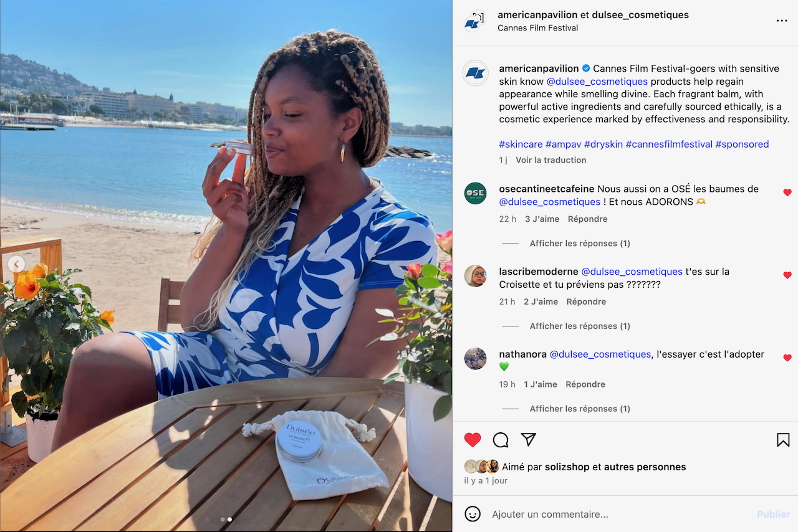Viewport: 798px width, 532px height.
Task: Open the comment bubble icon
Action: point(501,440)
